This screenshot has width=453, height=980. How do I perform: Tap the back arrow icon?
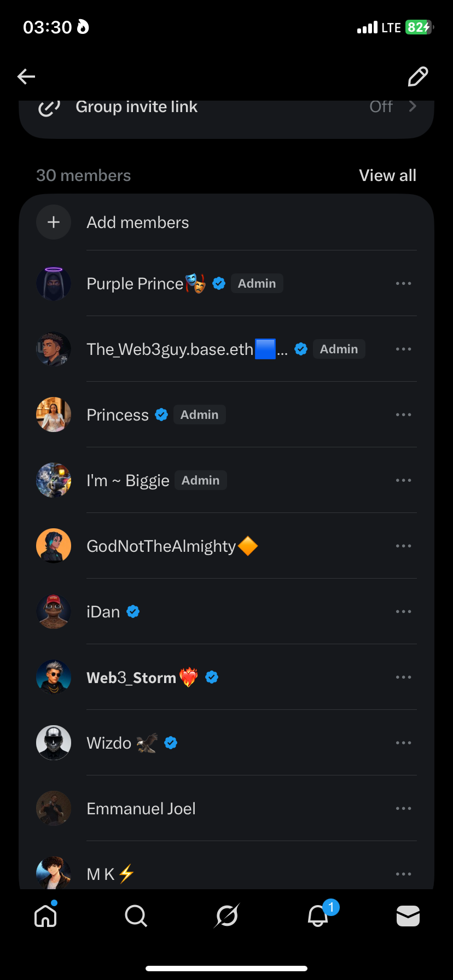click(26, 77)
